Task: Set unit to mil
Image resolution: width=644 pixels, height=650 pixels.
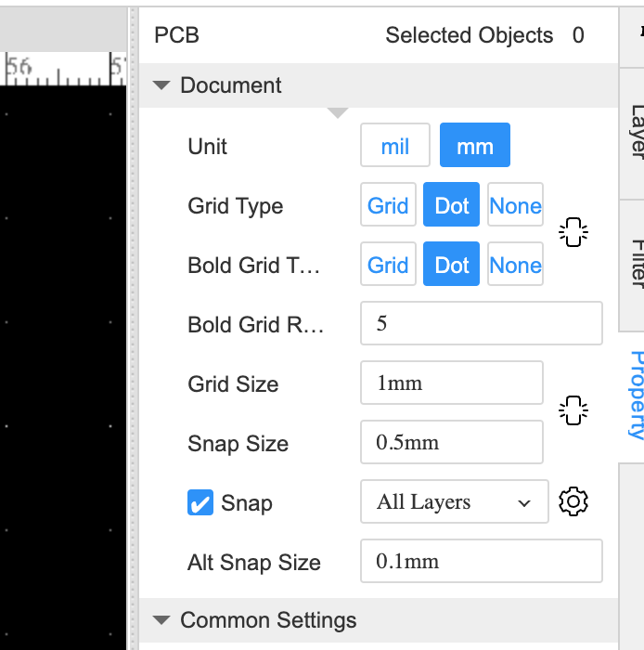Action: [x=395, y=145]
